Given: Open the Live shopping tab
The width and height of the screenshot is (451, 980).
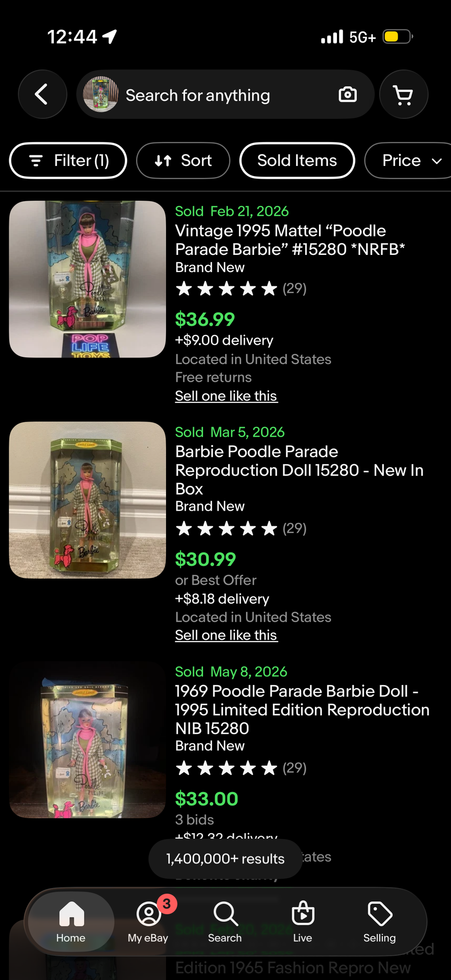Looking at the screenshot, I should point(303,921).
